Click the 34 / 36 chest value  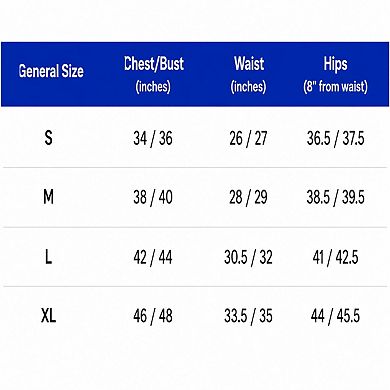(x=153, y=138)
